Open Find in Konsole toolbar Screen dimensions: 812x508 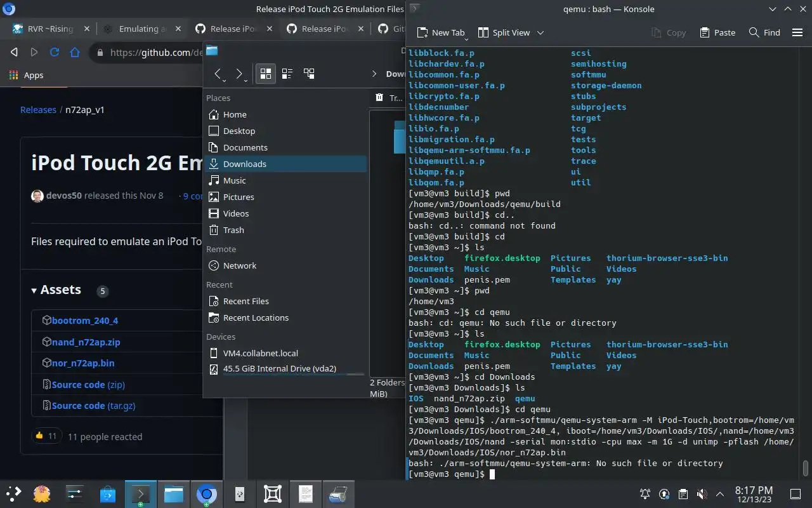point(764,32)
